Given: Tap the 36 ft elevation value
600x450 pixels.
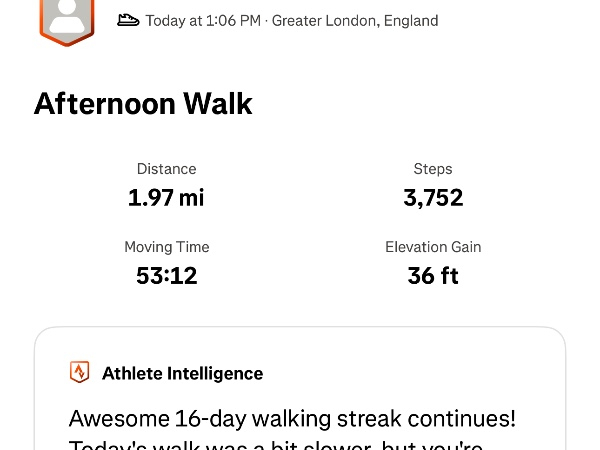Looking at the screenshot, I should click(433, 276).
